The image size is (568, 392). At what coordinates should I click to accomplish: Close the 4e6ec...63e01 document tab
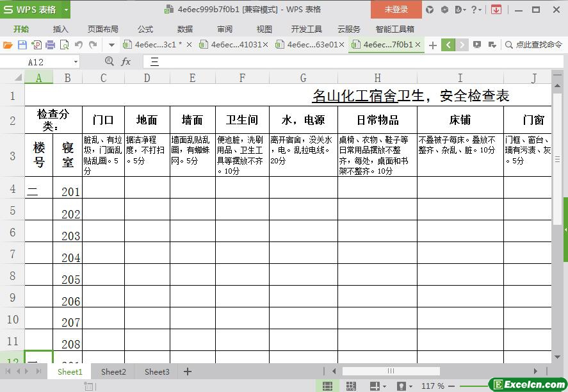(341, 45)
